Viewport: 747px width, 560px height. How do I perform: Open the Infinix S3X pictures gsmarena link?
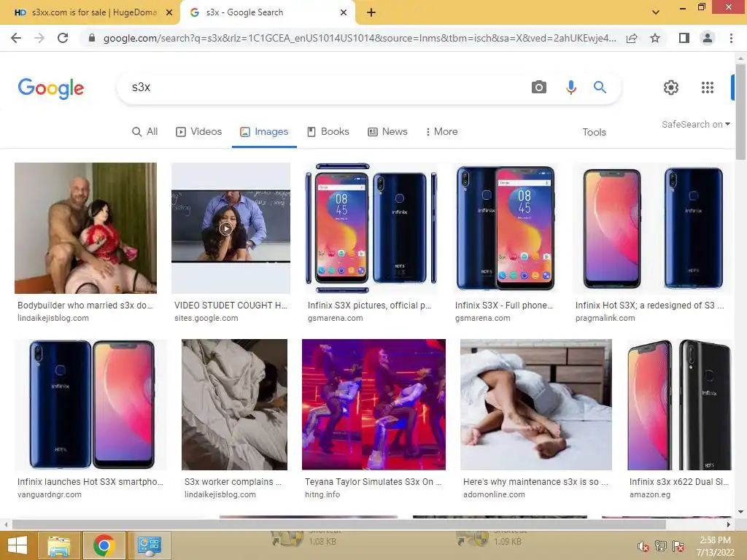[369, 306]
